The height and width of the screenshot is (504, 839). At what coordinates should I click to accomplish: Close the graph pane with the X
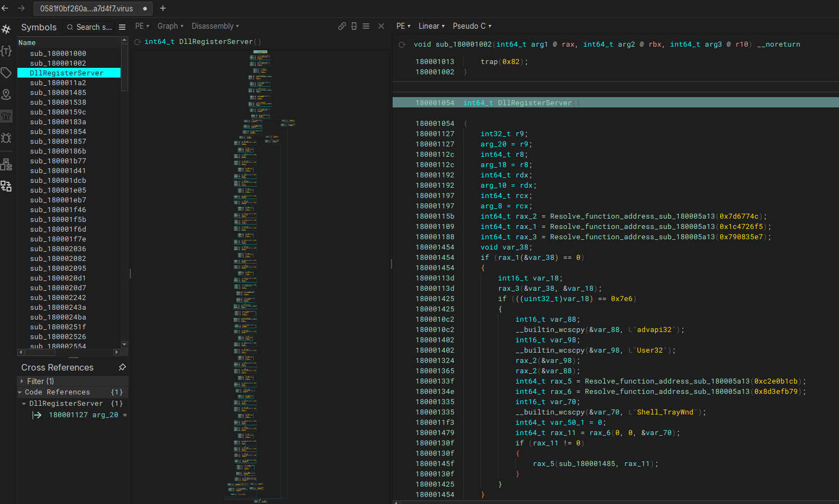[x=381, y=26]
